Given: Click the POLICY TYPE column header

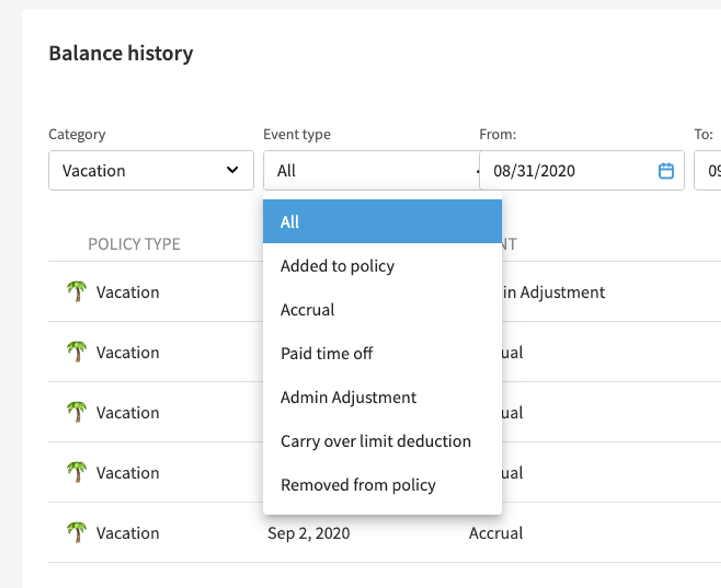Looking at the screenshot, I should [x=134, y=244].
